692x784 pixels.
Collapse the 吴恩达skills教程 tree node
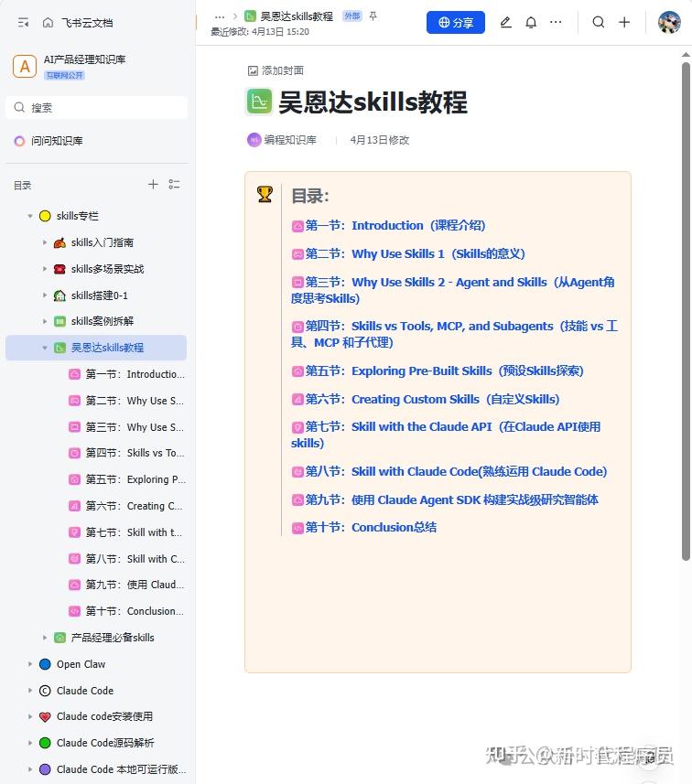[45, 348]
